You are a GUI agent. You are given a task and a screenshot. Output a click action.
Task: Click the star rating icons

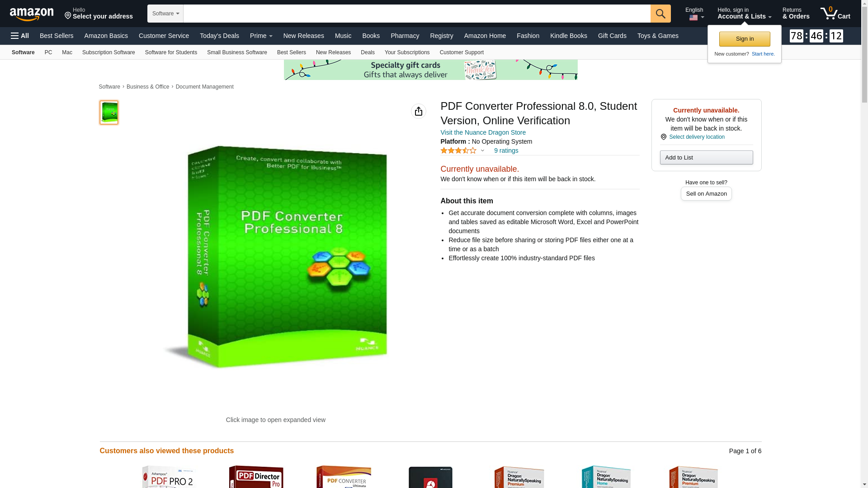(x=458, y=150)
